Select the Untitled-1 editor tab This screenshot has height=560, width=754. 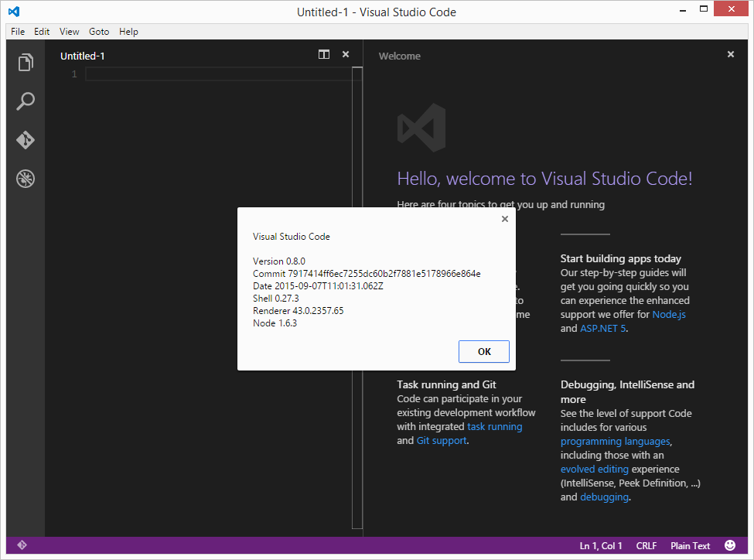82,56
